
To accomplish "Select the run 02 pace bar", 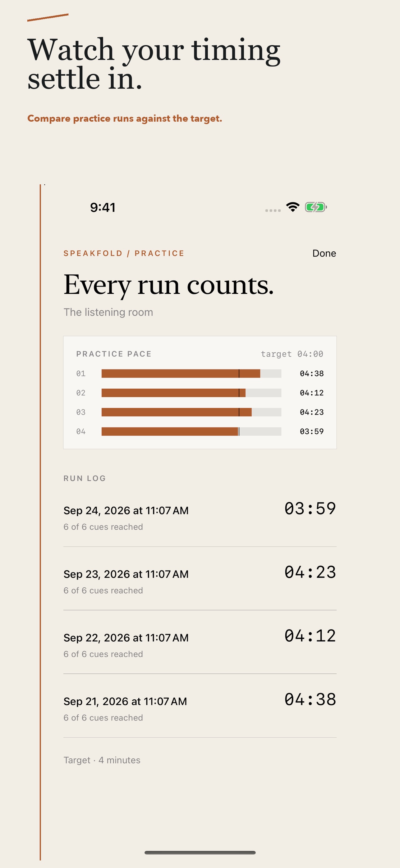I will click(x=191, y=393).
